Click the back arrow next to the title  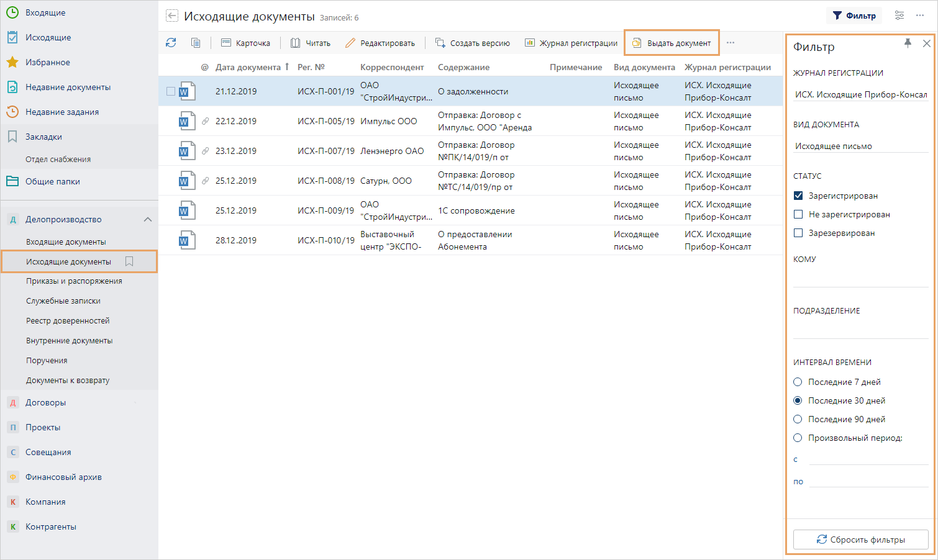[x=172, y=17]
